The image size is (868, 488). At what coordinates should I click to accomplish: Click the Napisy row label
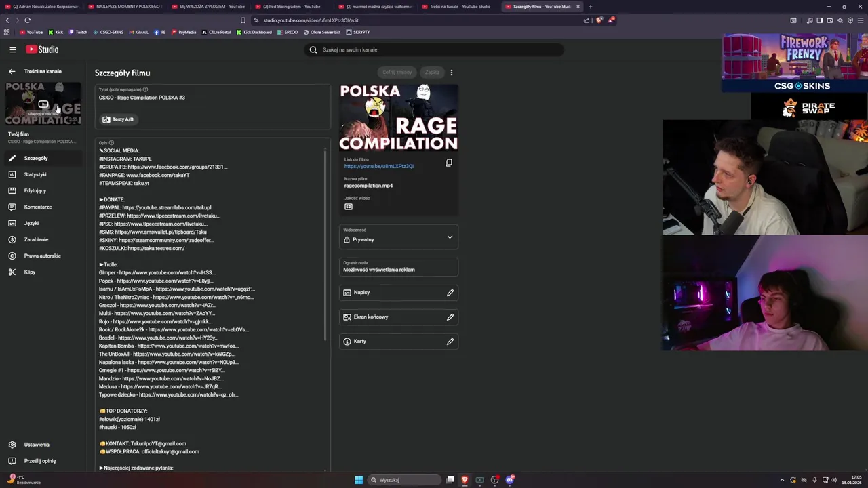[x=361, y=293]
